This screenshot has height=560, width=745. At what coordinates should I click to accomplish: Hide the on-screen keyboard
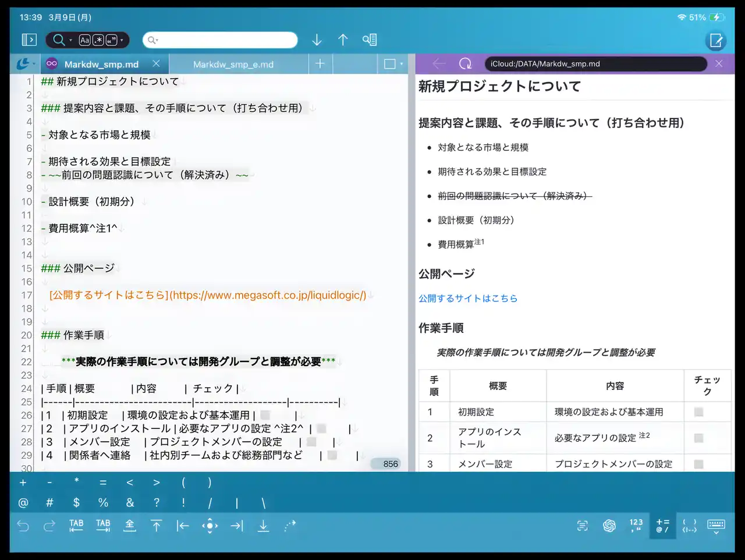pyautogui.click(x=716, y=526)
